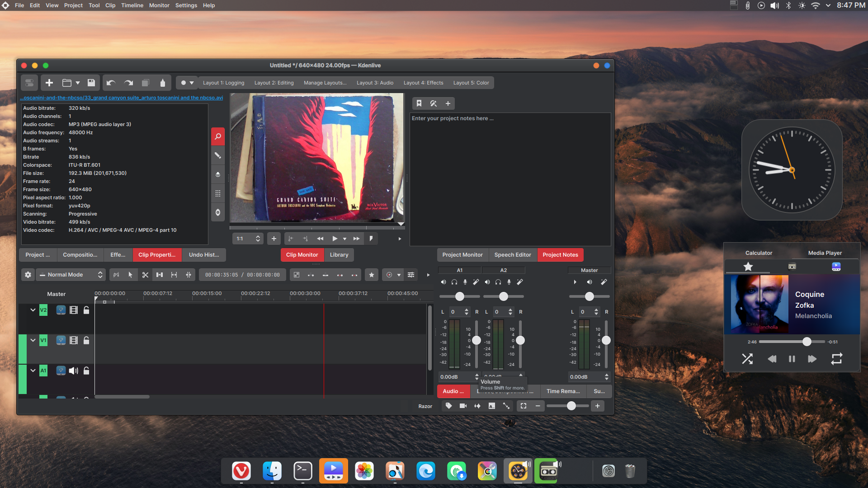
Task: Open the Normal Mode edit mode dropdown
Action: click(71, 275)
